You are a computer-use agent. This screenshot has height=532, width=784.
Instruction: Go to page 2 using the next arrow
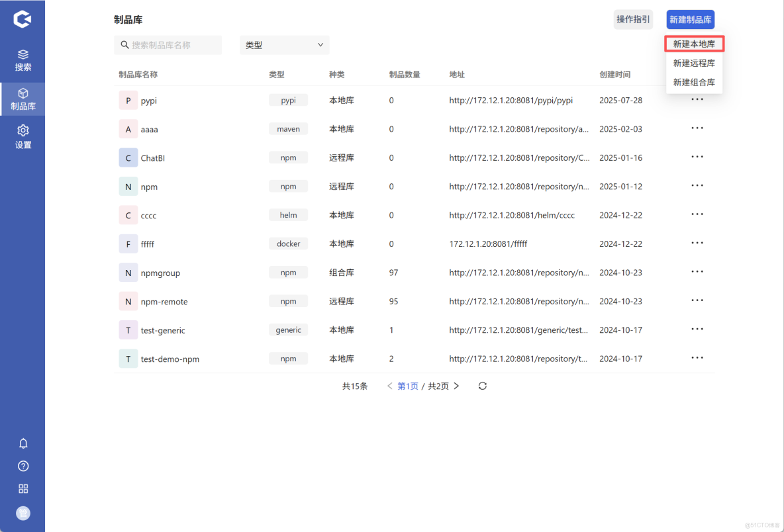point(456,386)
